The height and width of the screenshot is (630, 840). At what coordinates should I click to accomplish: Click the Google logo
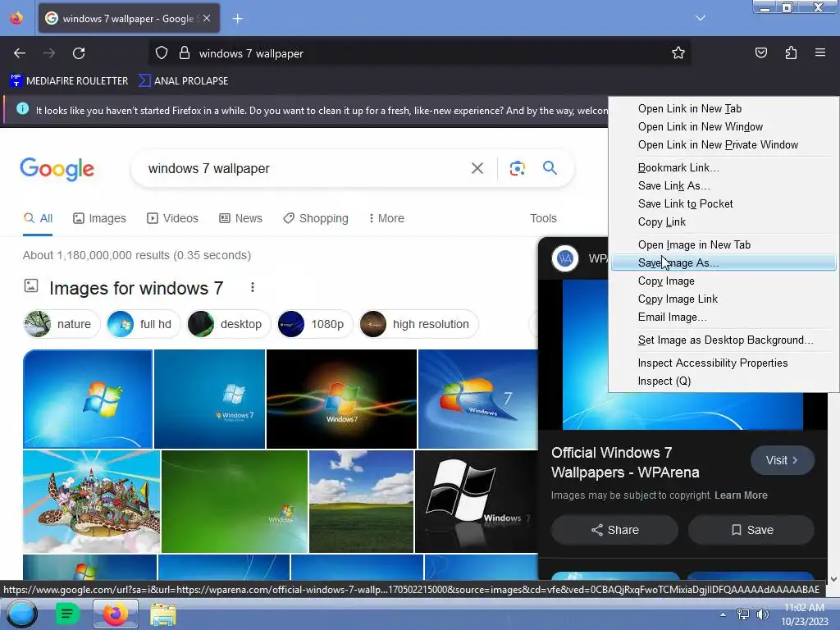(x=57, y=169)
